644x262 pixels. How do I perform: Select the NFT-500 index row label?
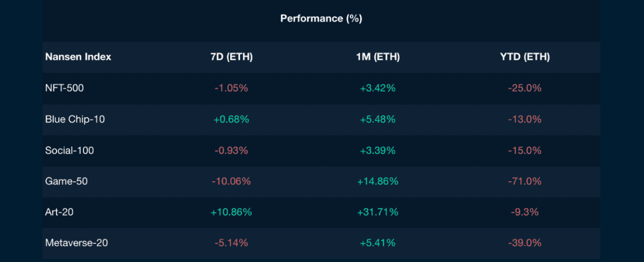click(65, 88)
